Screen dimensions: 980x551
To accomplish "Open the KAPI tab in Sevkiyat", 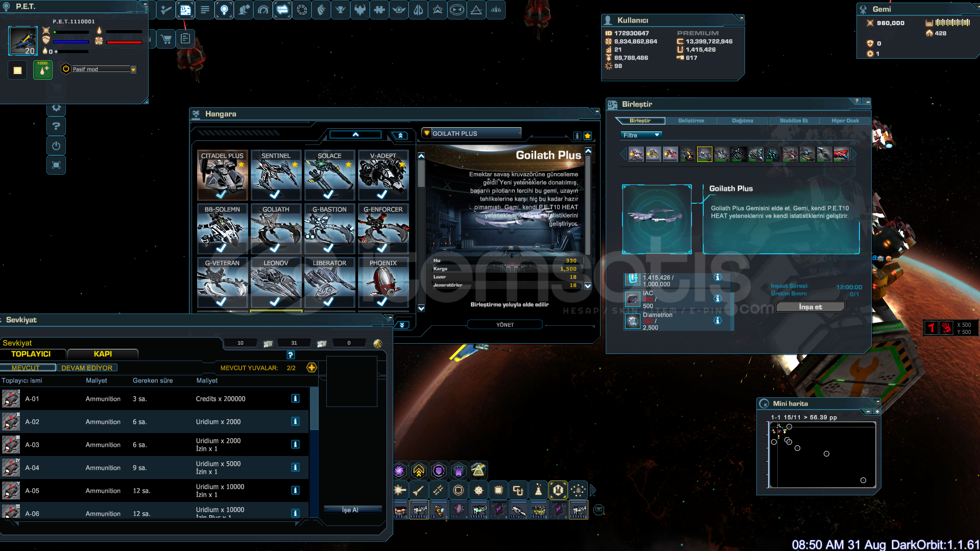I will tap(103, 354).
